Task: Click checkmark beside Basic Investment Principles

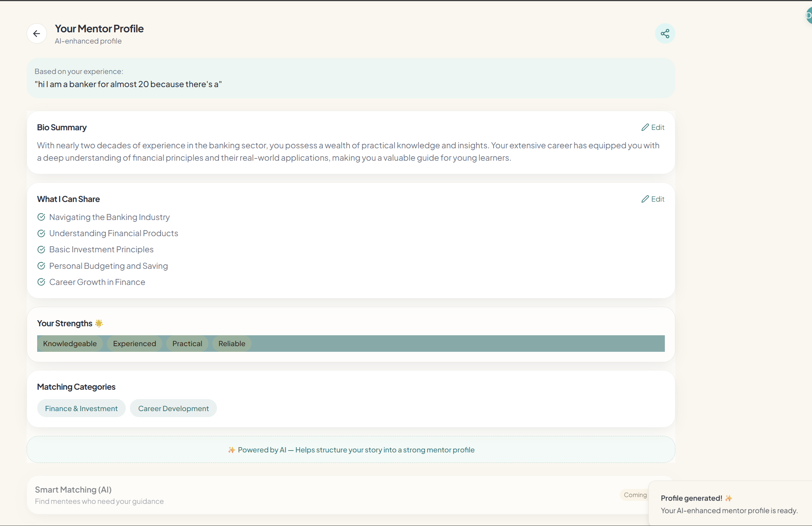Action: (x=41, y=250)
